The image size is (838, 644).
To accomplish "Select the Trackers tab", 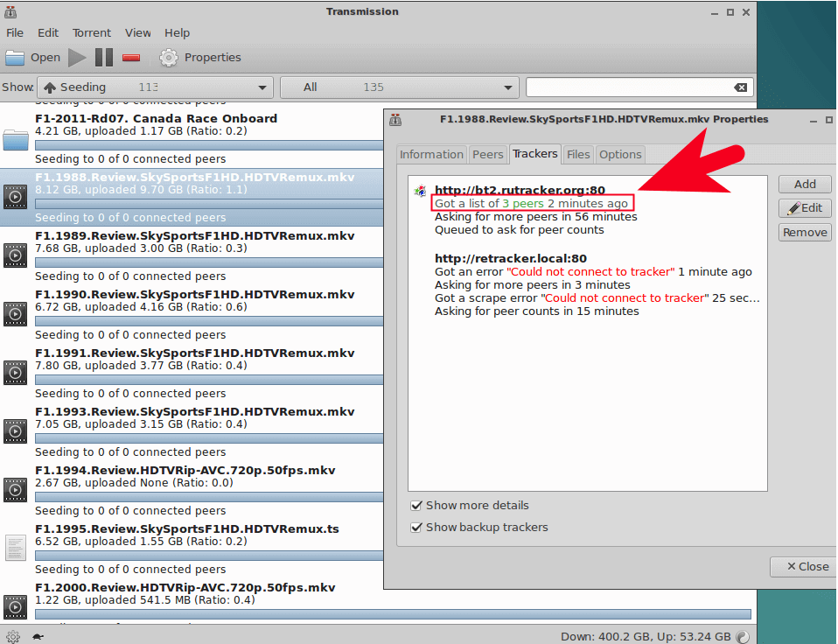I will [x=535, y=154].
